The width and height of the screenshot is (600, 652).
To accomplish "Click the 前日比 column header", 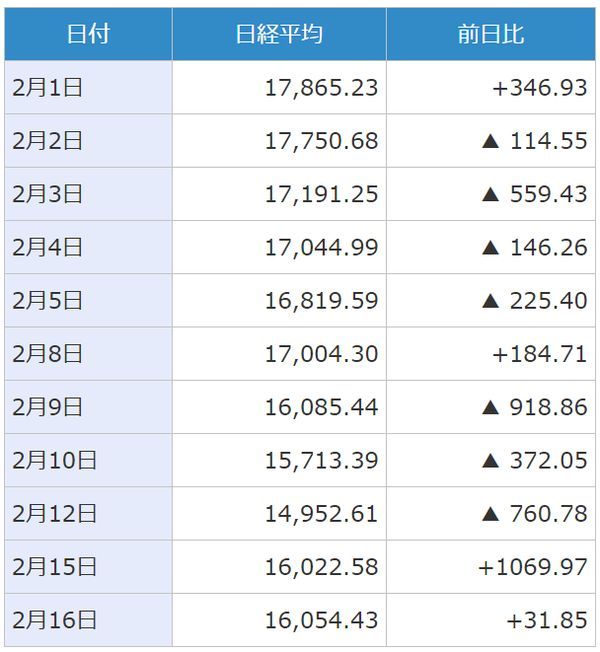I will click(x=490, y=34).
